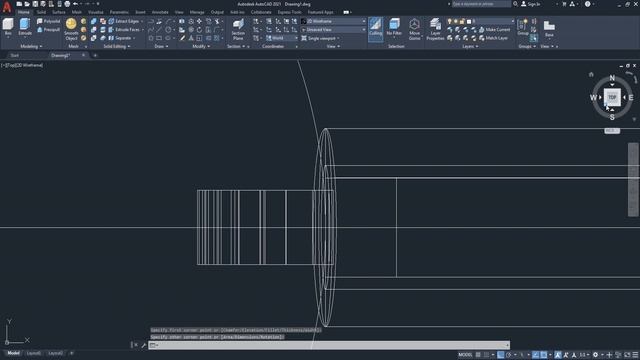Toggle grid display in status bar
640x360 pixels.
(478, 355)
